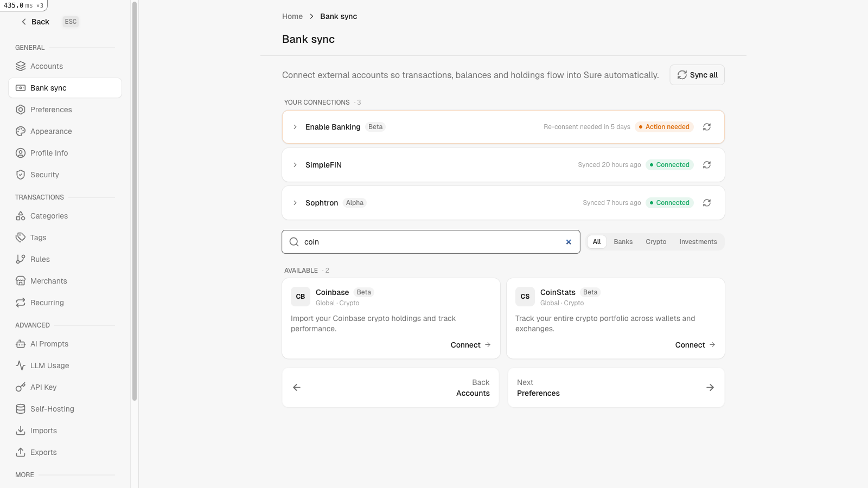This screenshot has height=488, width=868.
Task: Click the Beta tag next to Enable Banking
Action: pos(375,127)
